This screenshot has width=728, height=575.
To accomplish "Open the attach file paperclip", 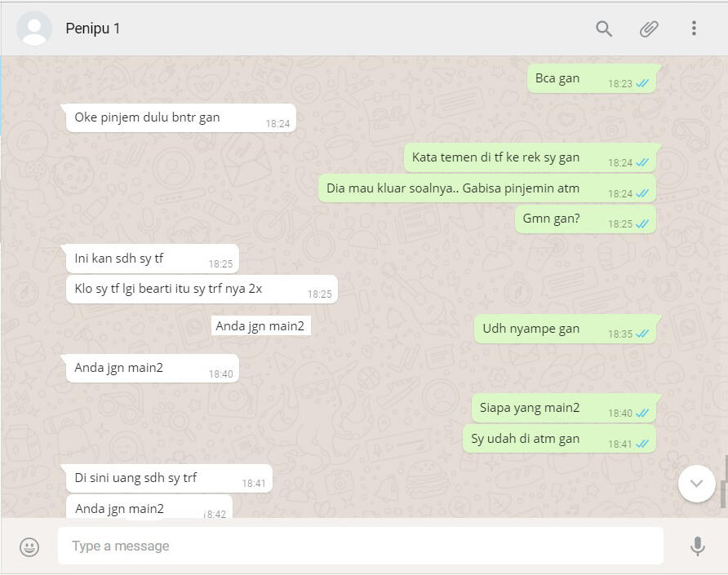I will [x=649, y=29].
